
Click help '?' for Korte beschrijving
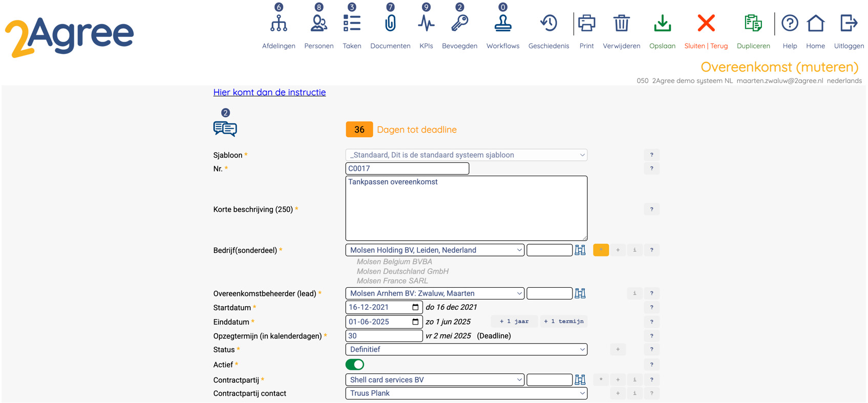(x=651, y=209)
